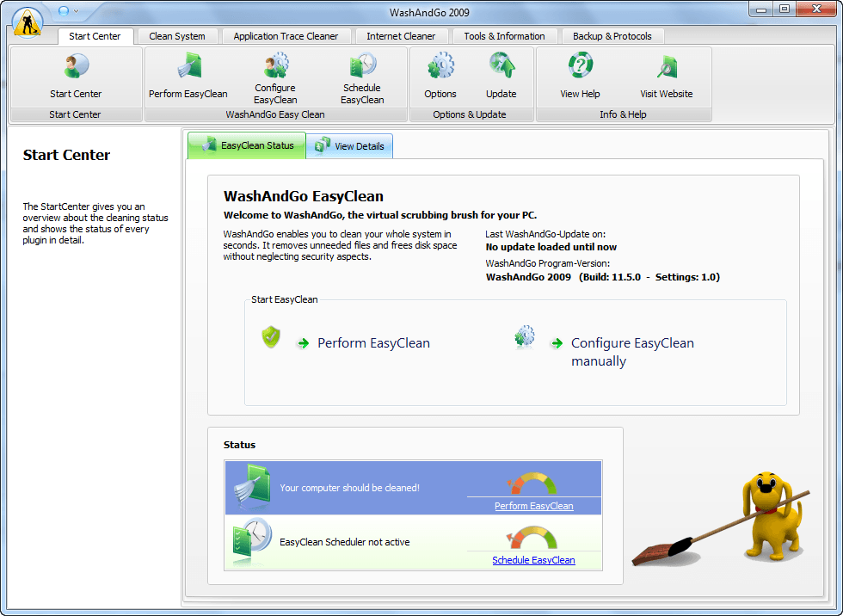Click gauge above Schedule EasyClean link
843x616 pixels.
coord(532,538)
